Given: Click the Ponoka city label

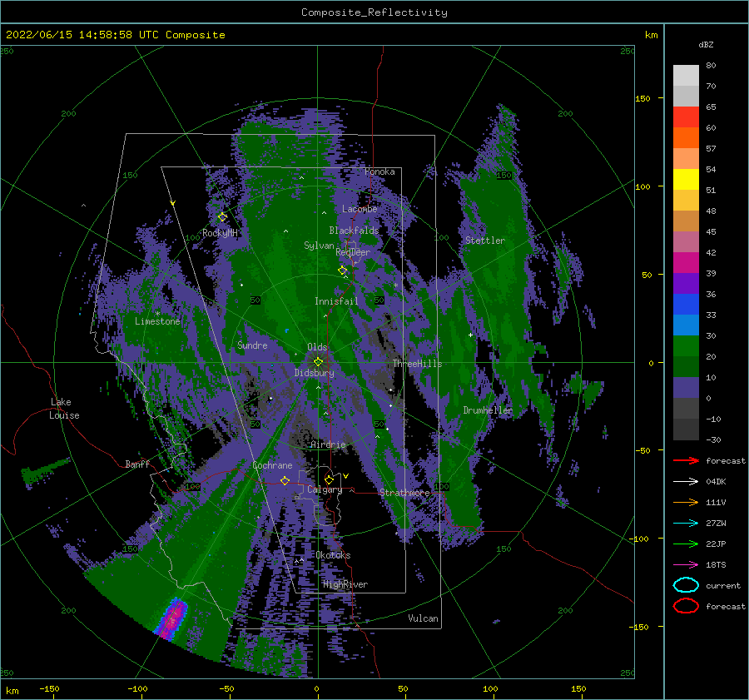Looking at the screenshot, I should click(x=379, y=171).
